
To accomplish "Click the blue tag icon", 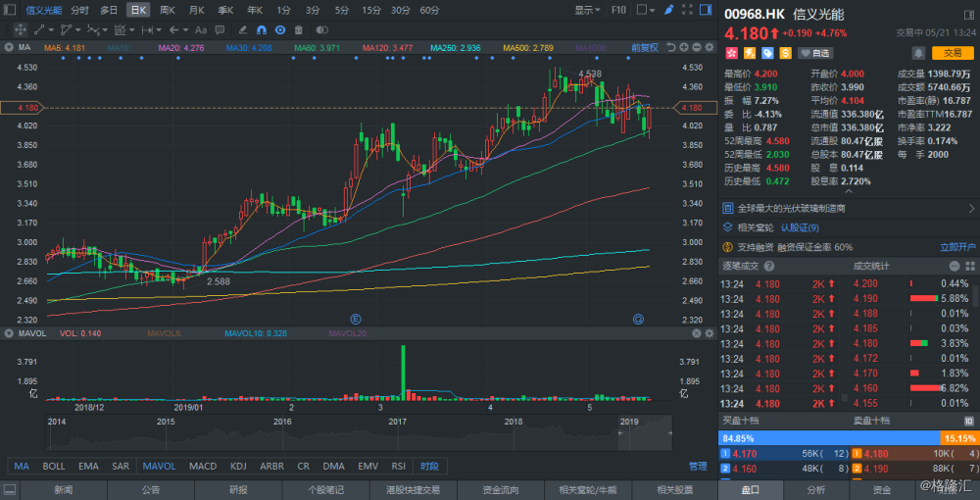I will pos(767,53).
